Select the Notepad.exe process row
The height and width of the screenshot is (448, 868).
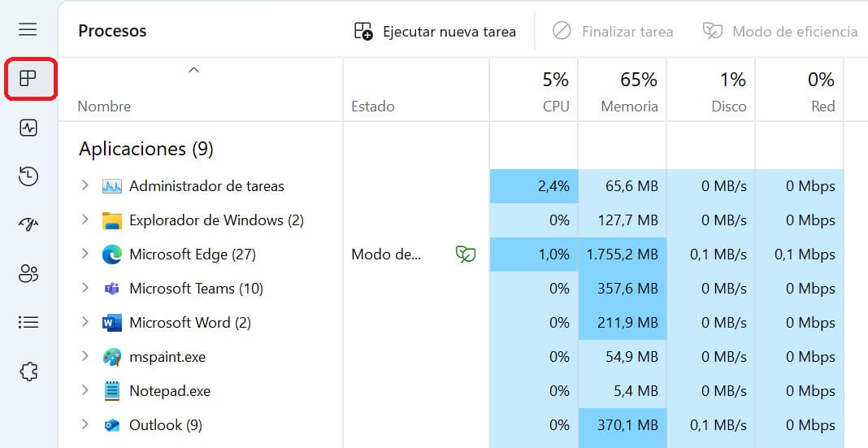[x=170, y=391]
